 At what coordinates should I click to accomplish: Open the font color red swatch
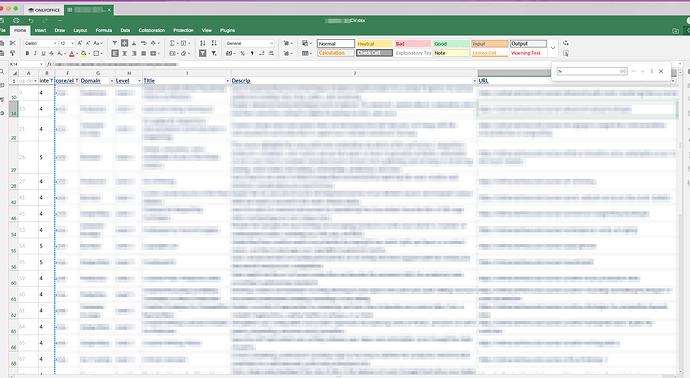click(x=72, y=53)
